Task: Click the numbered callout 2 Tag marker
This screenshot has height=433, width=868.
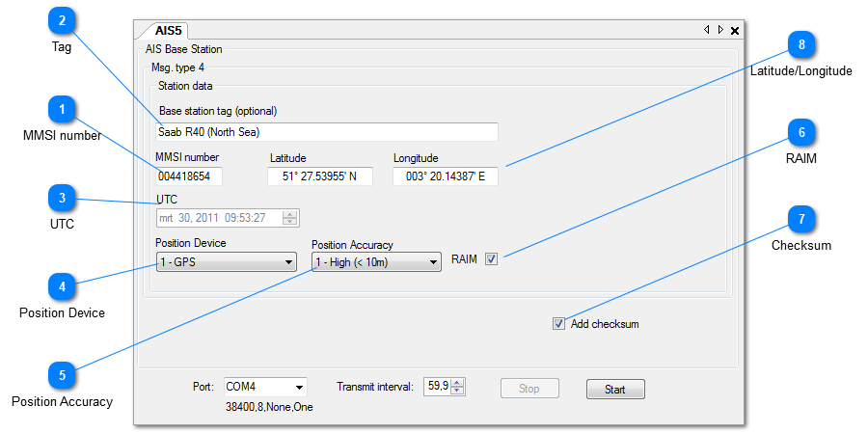Action: (62, 19)
